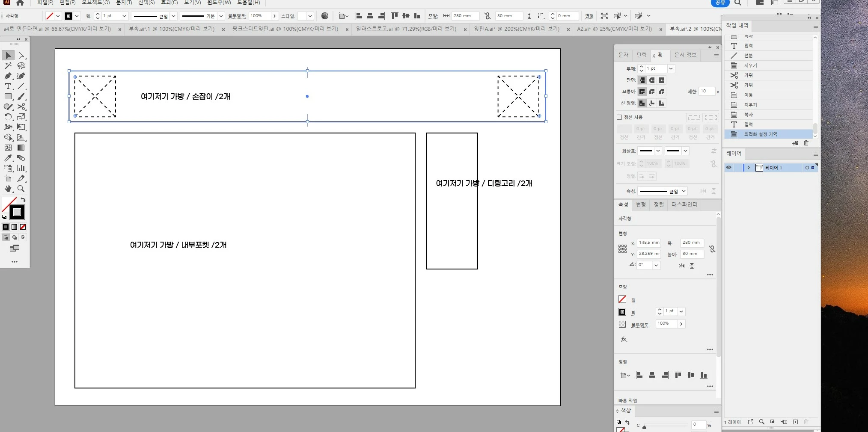Toggle constrain proportions link in Properties panel
The width and height of the screenshot is (868, 432).
click(x=712, y=249)
